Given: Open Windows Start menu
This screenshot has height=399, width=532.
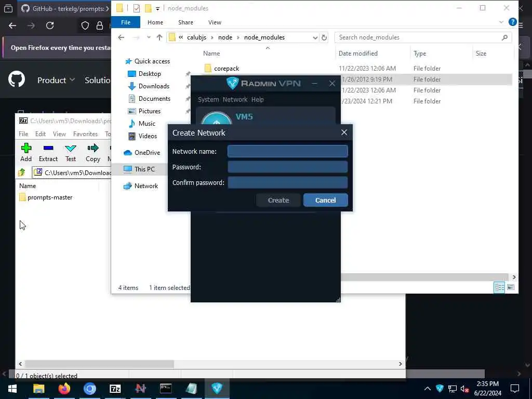Looking at the screenshot, I should 12,389.
